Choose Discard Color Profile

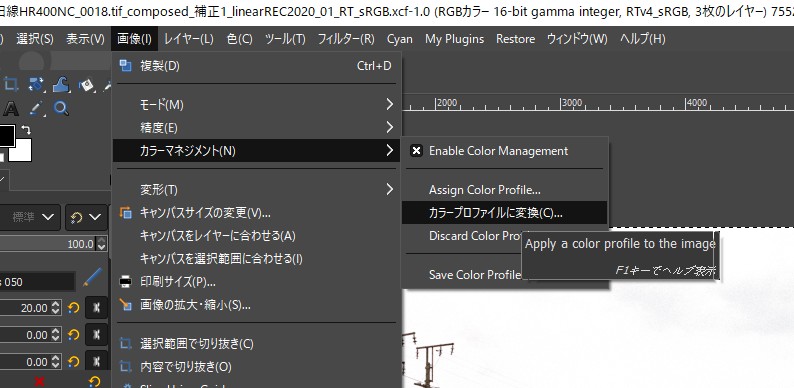click(x=475, y=236)
